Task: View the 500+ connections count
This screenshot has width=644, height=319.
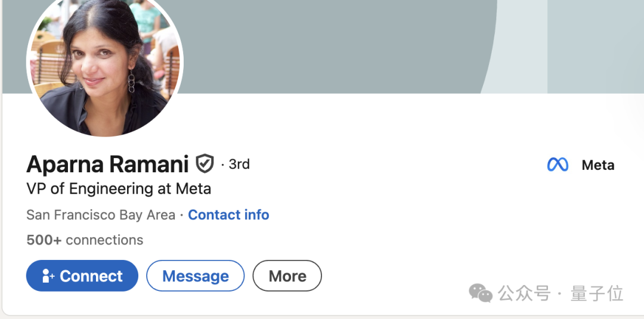Action: pyautogui.click(x=85, y=240)
